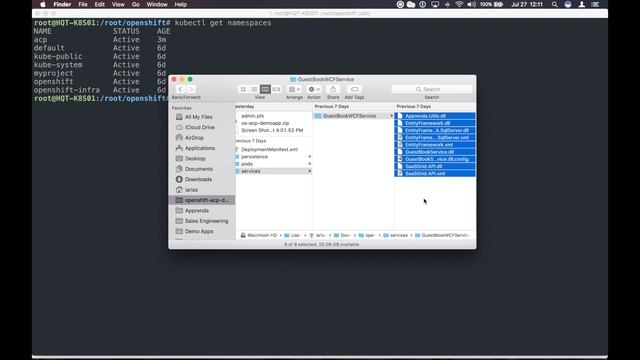The width and height of the screenshot is (640, 360).
Task: Open the Action gear dropdown menu
Action: pos(314,89)
